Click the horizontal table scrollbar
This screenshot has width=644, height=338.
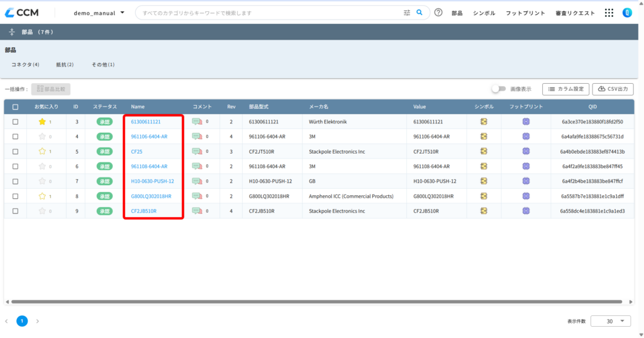317,302
